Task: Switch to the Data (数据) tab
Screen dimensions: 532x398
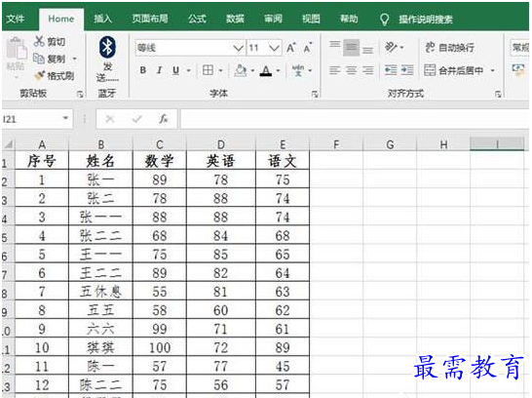Action: click(235, 19)
